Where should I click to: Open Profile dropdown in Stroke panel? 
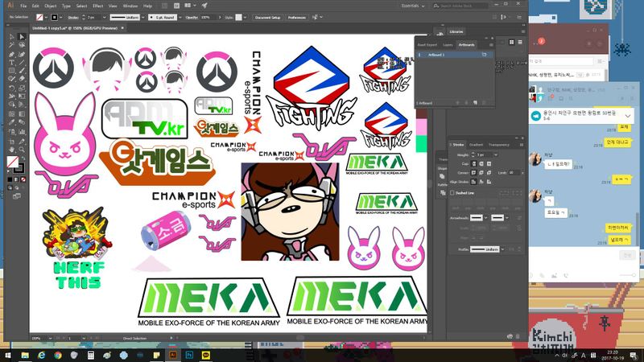(x=502, y=249)
